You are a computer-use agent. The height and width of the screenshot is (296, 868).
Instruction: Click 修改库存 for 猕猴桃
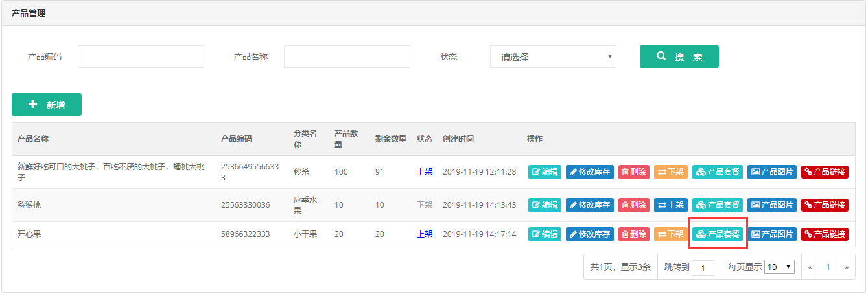click(x=590, y=205)
